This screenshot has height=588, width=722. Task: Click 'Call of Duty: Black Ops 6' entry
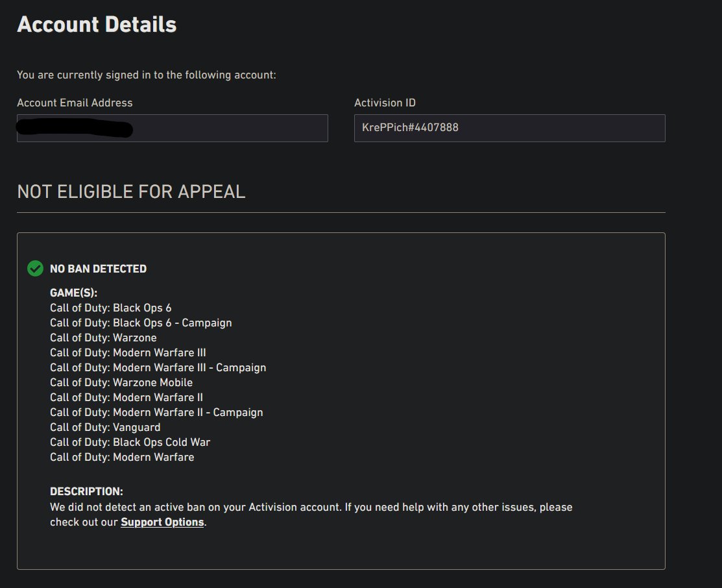[x=110, y=308]
